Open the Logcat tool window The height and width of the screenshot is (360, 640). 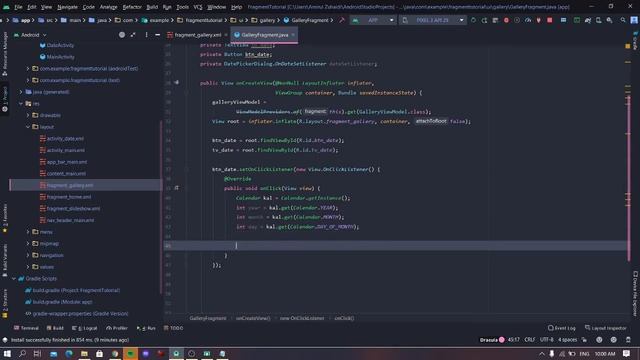click(x=84, y=328)
